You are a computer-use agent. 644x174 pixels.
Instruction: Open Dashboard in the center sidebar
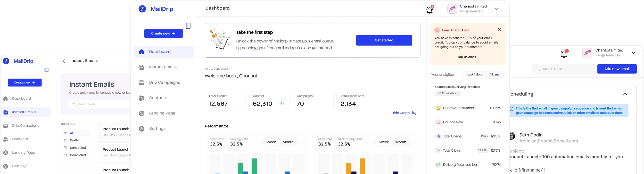click(x=164, y=52)
